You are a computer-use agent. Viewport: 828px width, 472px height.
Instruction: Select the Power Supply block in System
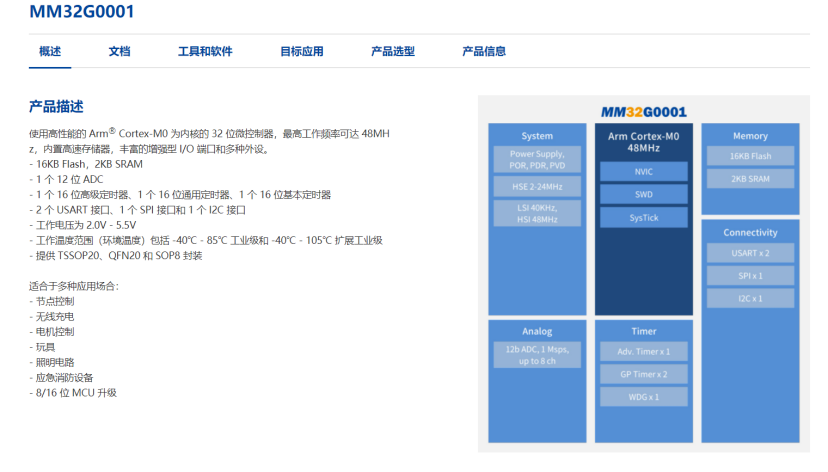(537, 160)
